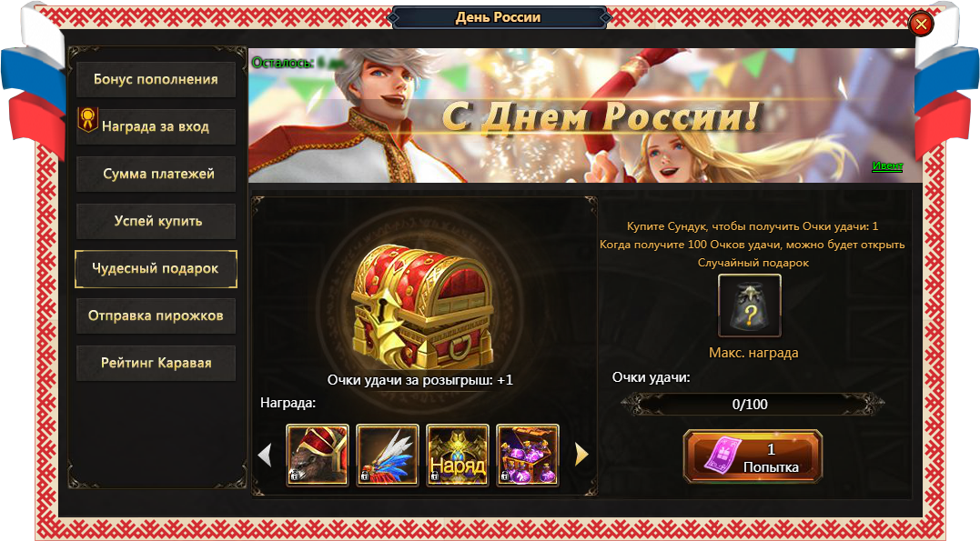
Task: Open the Бонус пополнения tab
Action: coord(156,79)
